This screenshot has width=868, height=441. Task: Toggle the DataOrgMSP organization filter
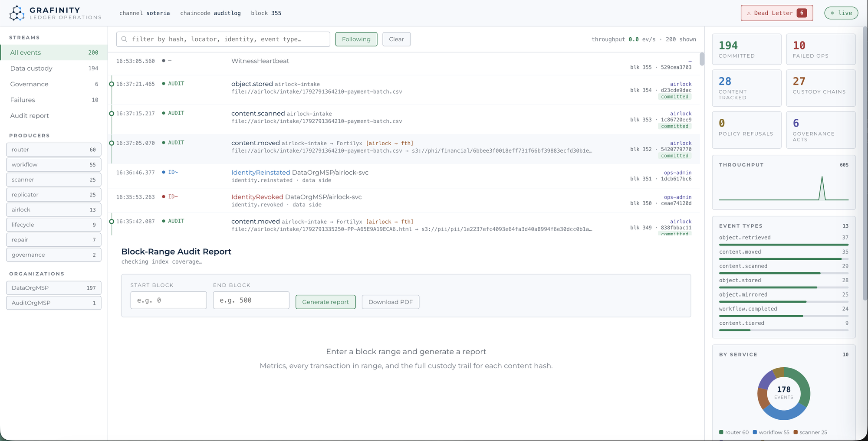[x=54, y=288]
